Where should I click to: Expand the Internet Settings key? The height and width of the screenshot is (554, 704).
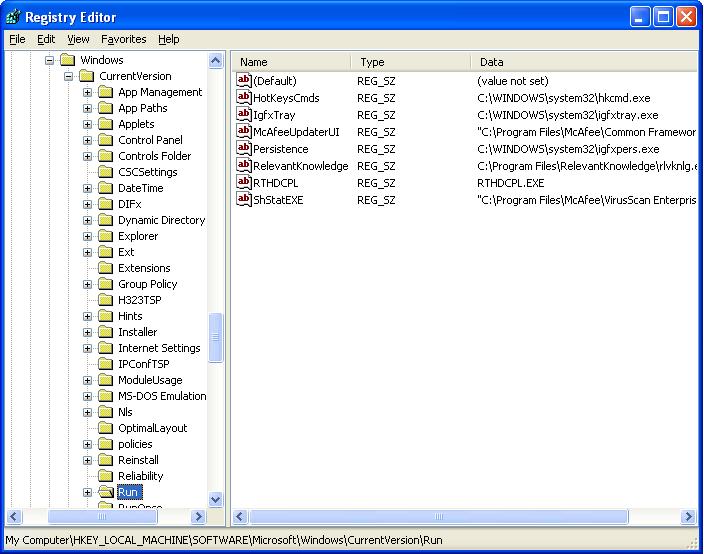[x=88, y=348]
